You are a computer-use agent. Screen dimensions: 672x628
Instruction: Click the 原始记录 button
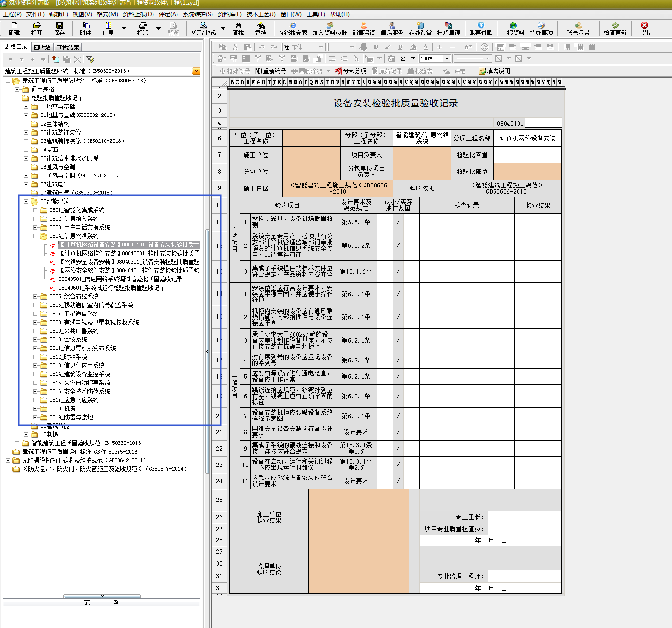tap(387, 71)
